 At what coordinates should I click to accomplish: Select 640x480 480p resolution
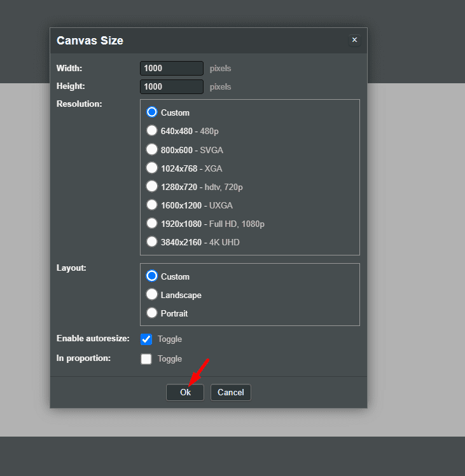[x=152, y=131]
